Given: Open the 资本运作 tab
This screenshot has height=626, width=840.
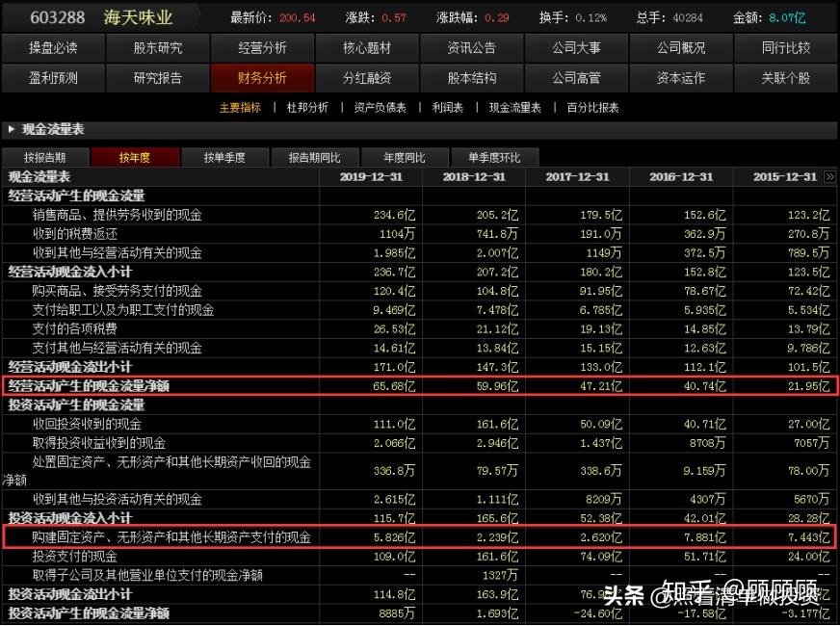Looking at the screenshot, I should coord(681,78).
